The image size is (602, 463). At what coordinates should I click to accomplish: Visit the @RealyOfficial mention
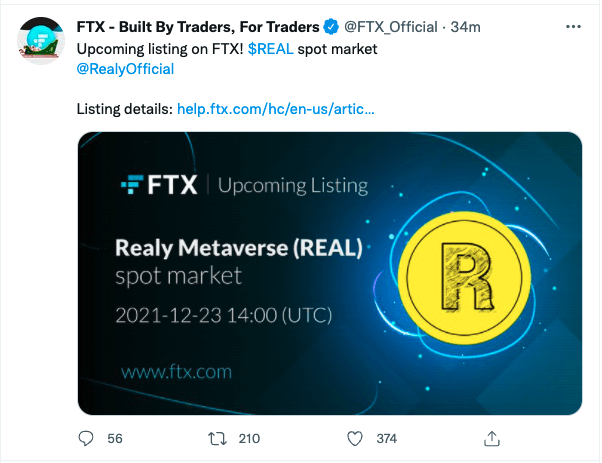pos(125,69)
